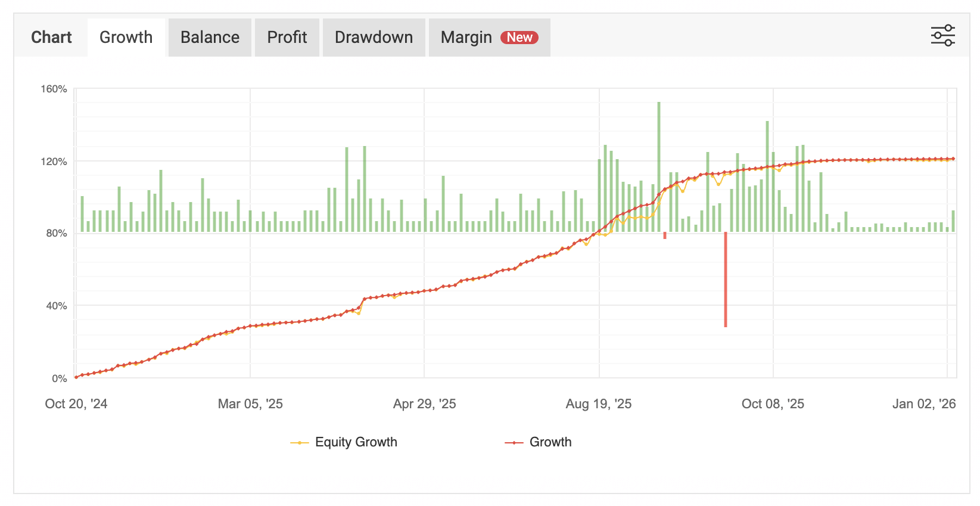Click the 'Chart' heading label
Image resolution: width=980 pixels, height=506 pixels.
[51, 38]
